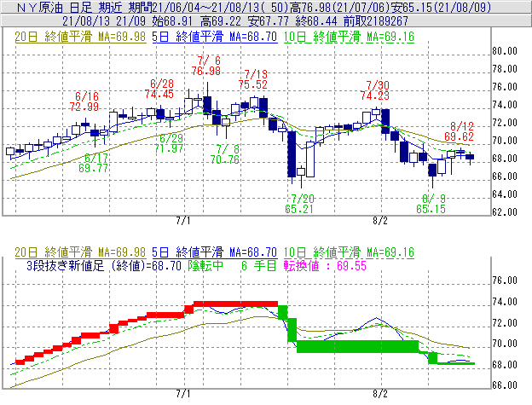
Task: Click the 8/9 65.15 low label
Action: [431, 204]
